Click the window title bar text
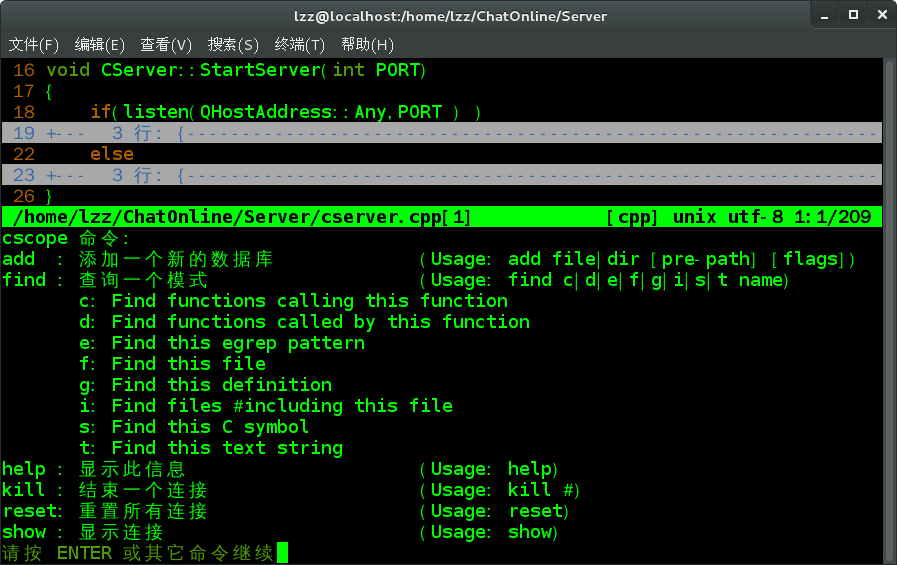This screenshot has width=897, height=565. click(x=450, y=16)
